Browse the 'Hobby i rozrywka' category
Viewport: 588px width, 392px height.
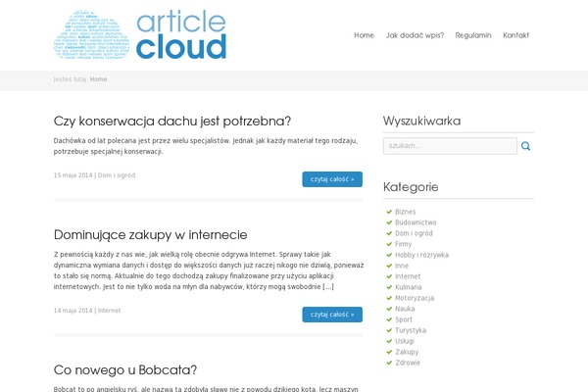421,255
